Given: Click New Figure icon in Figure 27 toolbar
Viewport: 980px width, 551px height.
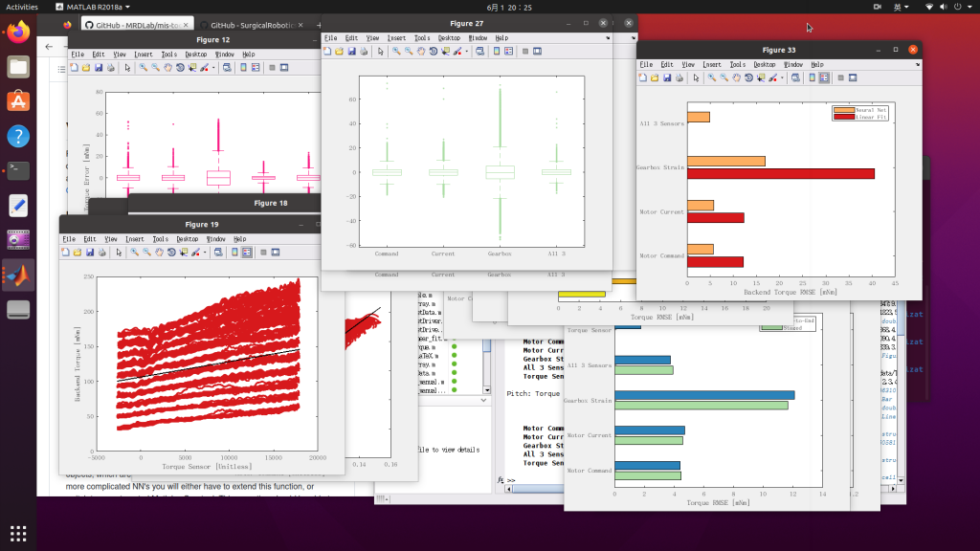Looking at the screenshot, I should pyautogui.click(x=327, y=52).
